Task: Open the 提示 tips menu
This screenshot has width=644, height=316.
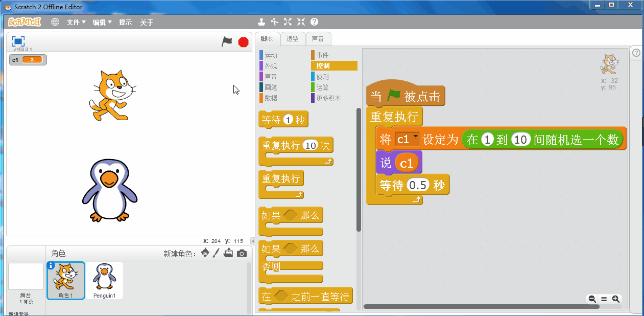Action: (125, 22)
